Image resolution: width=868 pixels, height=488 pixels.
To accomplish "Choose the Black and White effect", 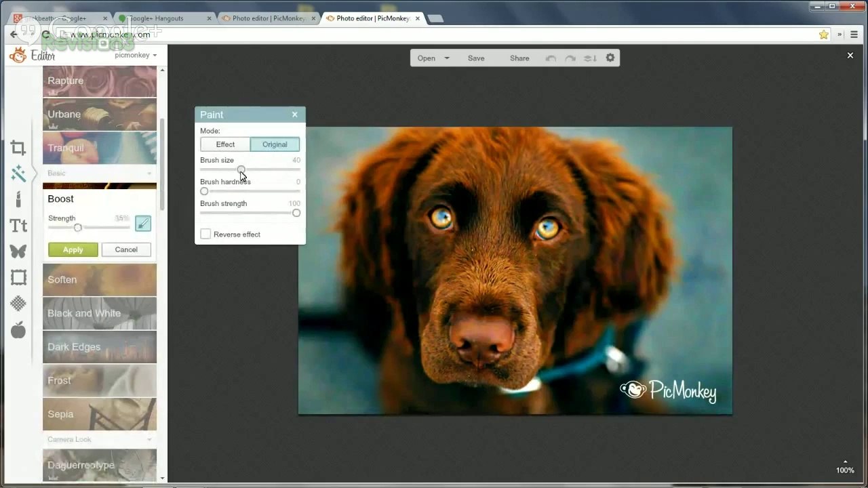I will [99, 313].
